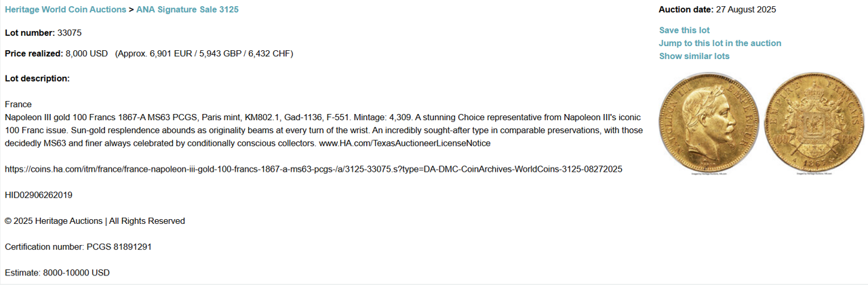
Task: Show similar lots
Action: pyautogui.click(x=694, y=56)
